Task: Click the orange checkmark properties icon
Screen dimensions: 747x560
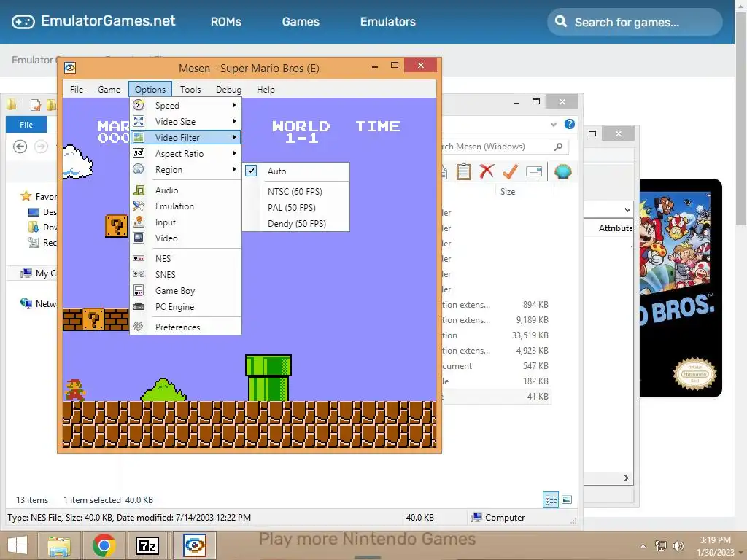Action: coord(510,171)
